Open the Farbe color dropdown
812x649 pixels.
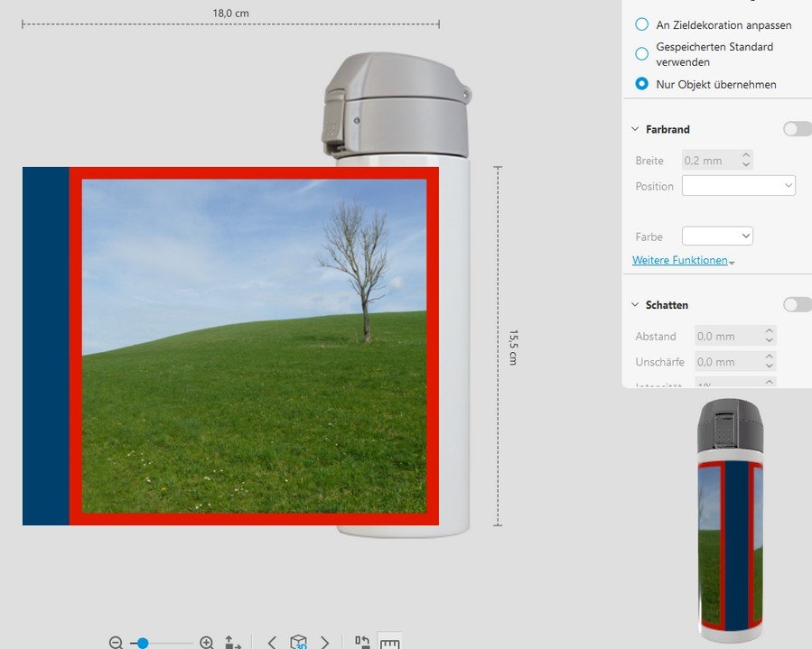pyautogui.click(x=717, y=236)
